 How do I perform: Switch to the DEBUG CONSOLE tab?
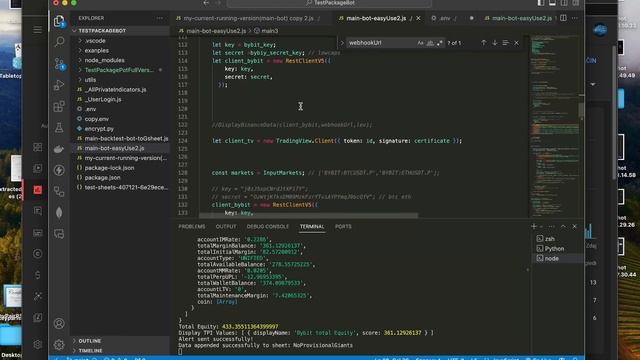[268, 226]
